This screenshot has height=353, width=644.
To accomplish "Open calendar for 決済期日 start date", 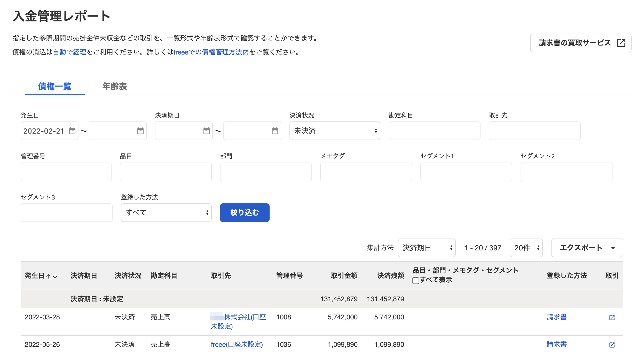I will click(207, 131).
